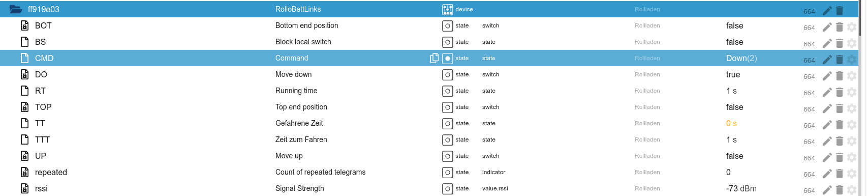Click the state type icon for DO
Image resolution: width=868 pixels, height=196 pixels.
(447, 74)
